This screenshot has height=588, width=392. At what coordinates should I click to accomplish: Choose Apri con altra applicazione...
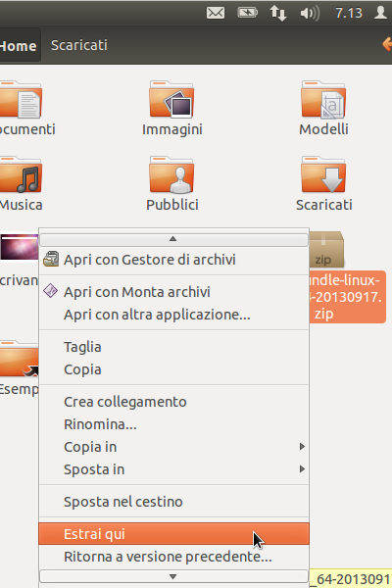173,315
